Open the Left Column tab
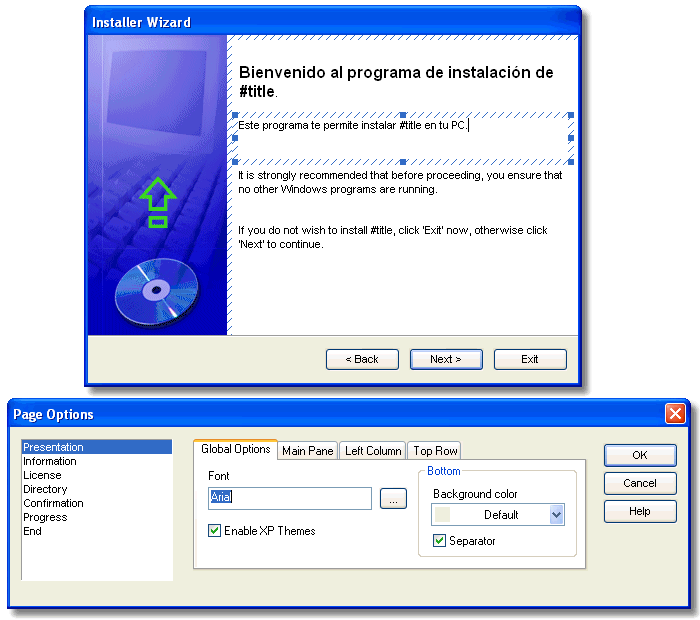The height and width of the screenshot is (620, 700). [373, 451]
